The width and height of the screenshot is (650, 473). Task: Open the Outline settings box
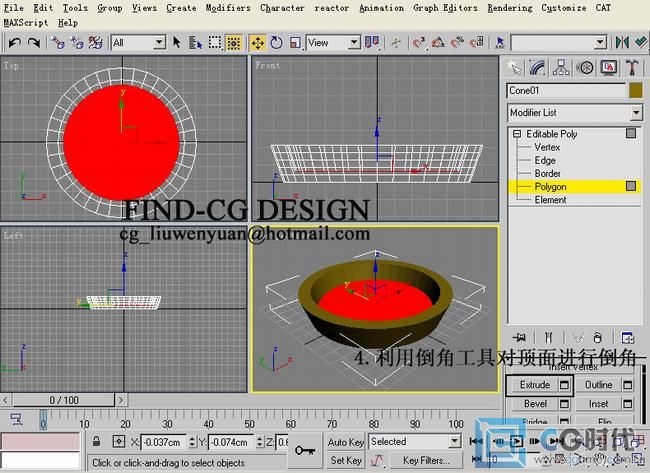(x=628, y=385)
